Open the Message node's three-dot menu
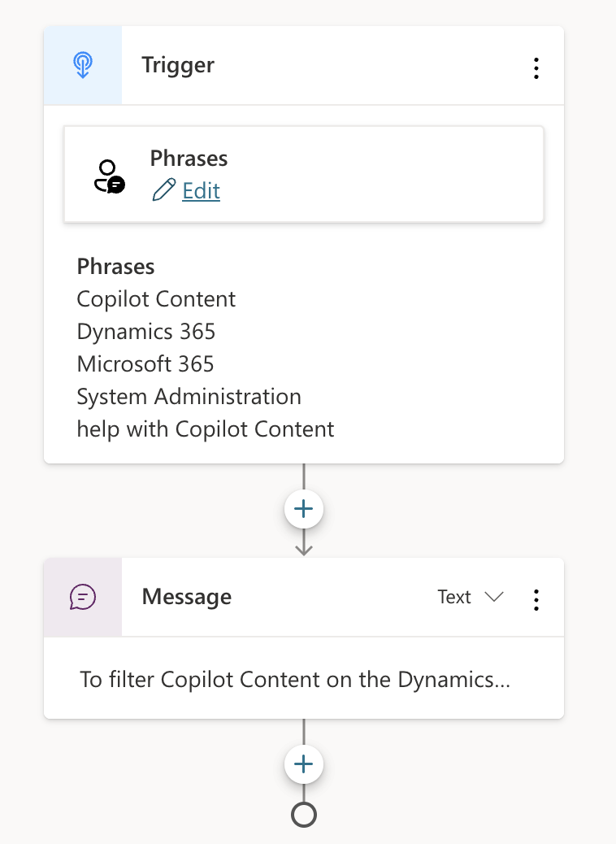This screenshot has height=844, width=616. 536,599
